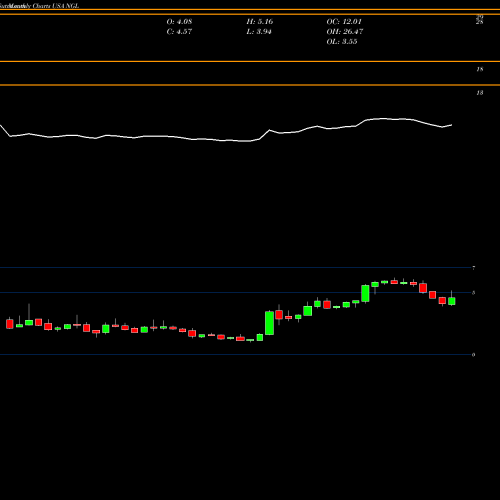
Task: Click the 'OC: 12.01' reading
Action: pyautogui.click(x=344, y=22)
